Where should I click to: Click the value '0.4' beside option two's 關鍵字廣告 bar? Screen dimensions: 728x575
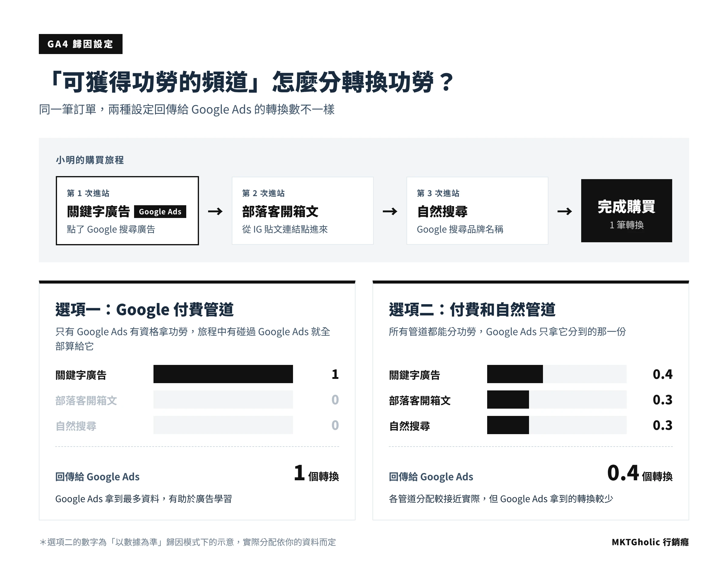pos(662,374)
